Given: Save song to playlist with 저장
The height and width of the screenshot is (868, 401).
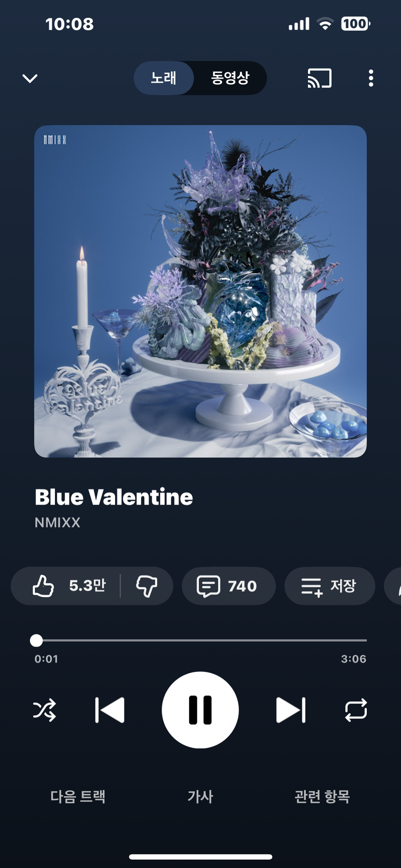Looking at the screenshot, I should (x=330, y=586).
